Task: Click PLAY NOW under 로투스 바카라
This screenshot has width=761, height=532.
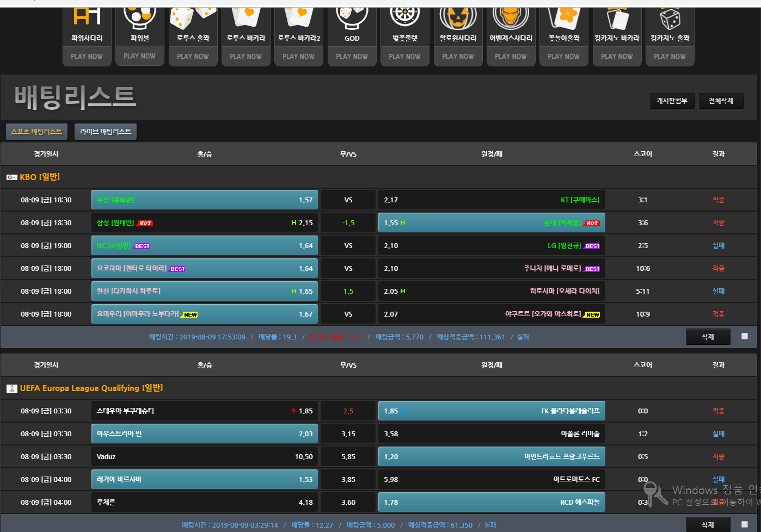Action: click(246, 57)
